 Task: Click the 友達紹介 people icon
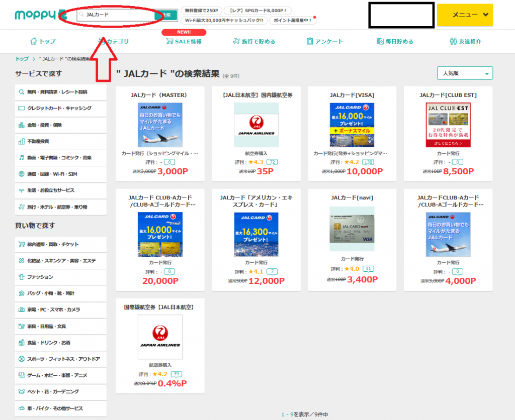coord(454,41)
